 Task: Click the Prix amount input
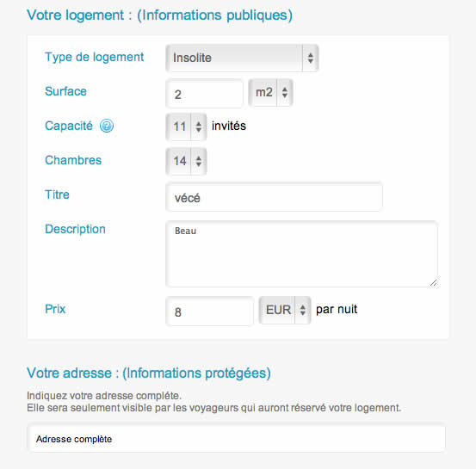[209, 312]
